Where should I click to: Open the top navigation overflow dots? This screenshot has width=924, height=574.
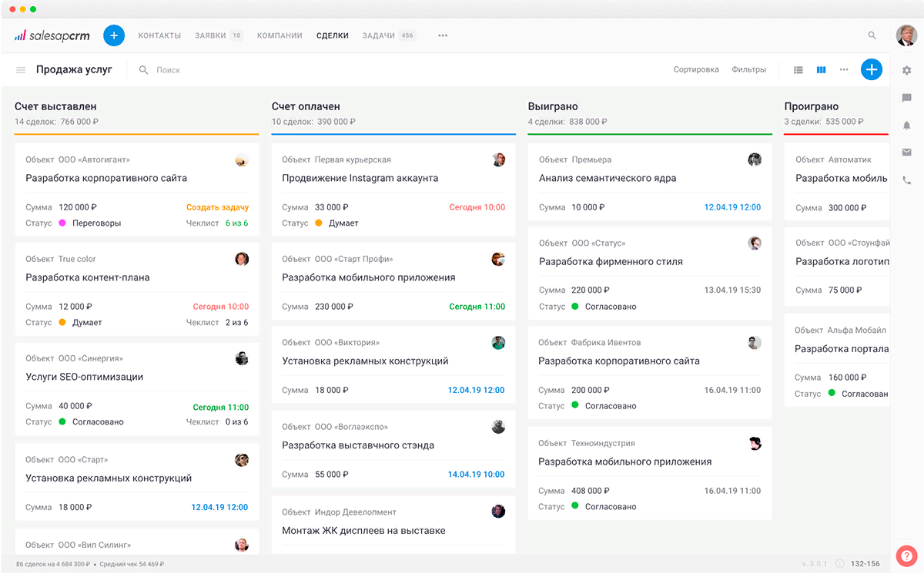(x=443, y=35)
